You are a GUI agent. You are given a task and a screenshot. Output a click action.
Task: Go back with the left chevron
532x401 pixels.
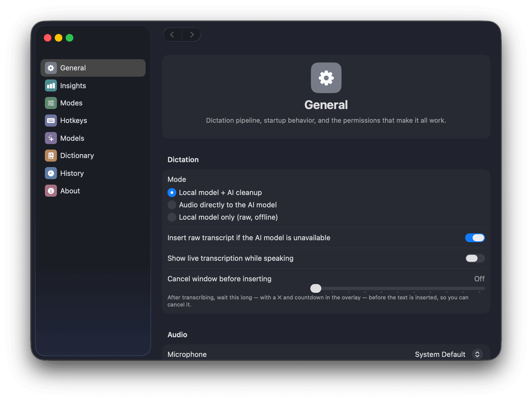pyautogui.click(x=172, y=35)
